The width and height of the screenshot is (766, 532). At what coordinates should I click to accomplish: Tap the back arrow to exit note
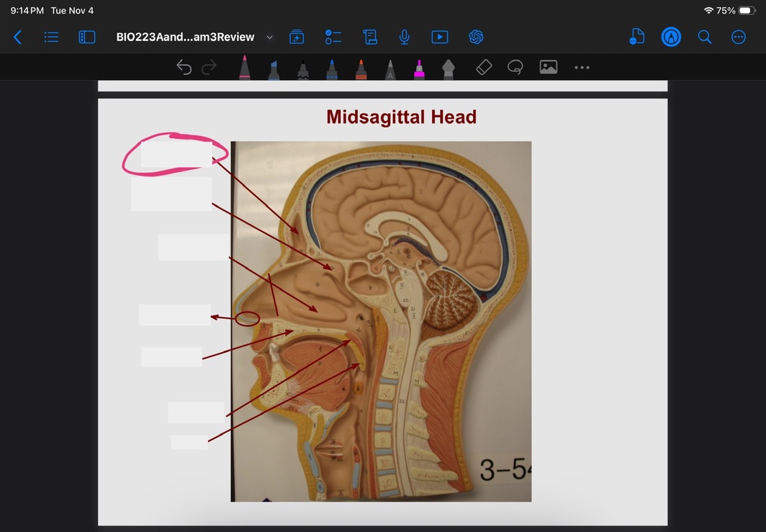18,37
